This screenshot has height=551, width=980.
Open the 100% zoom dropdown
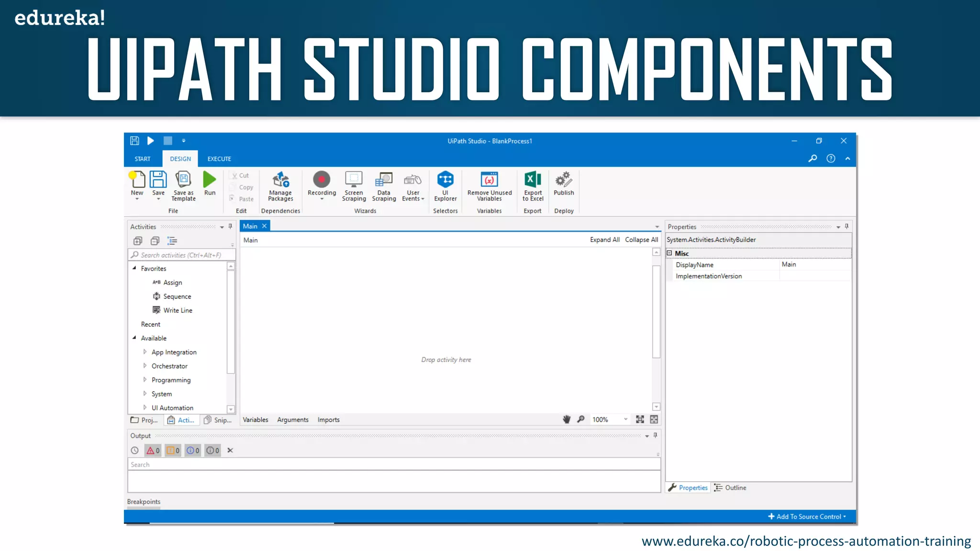[625, 419]
